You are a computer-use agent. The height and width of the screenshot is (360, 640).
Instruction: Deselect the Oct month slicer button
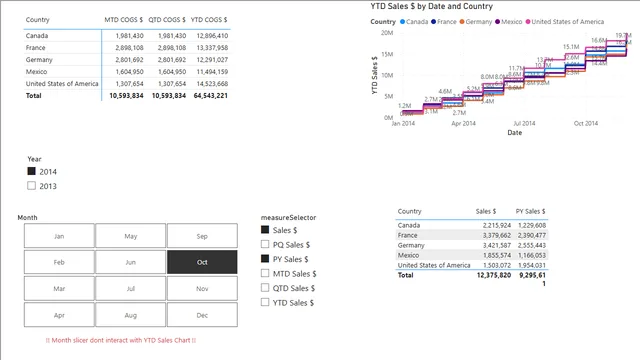coord(202,262)
